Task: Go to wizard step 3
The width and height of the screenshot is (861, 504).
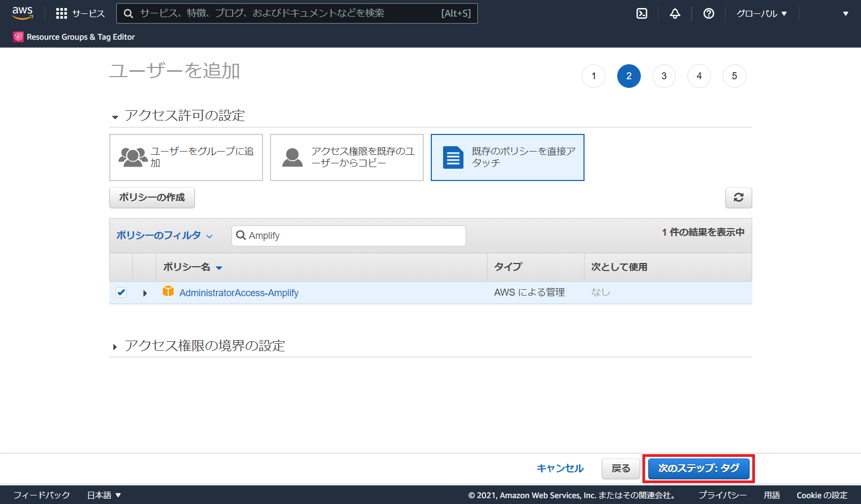Action: (664, 76)
